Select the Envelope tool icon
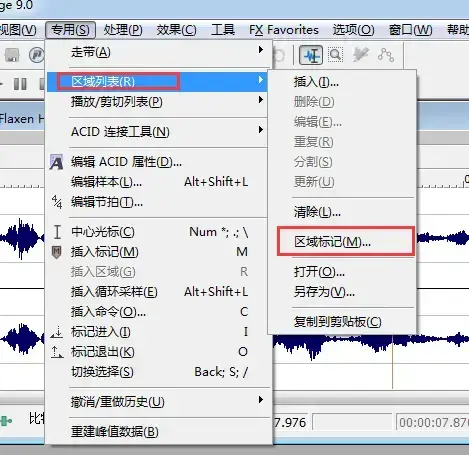 click(386, 55)
